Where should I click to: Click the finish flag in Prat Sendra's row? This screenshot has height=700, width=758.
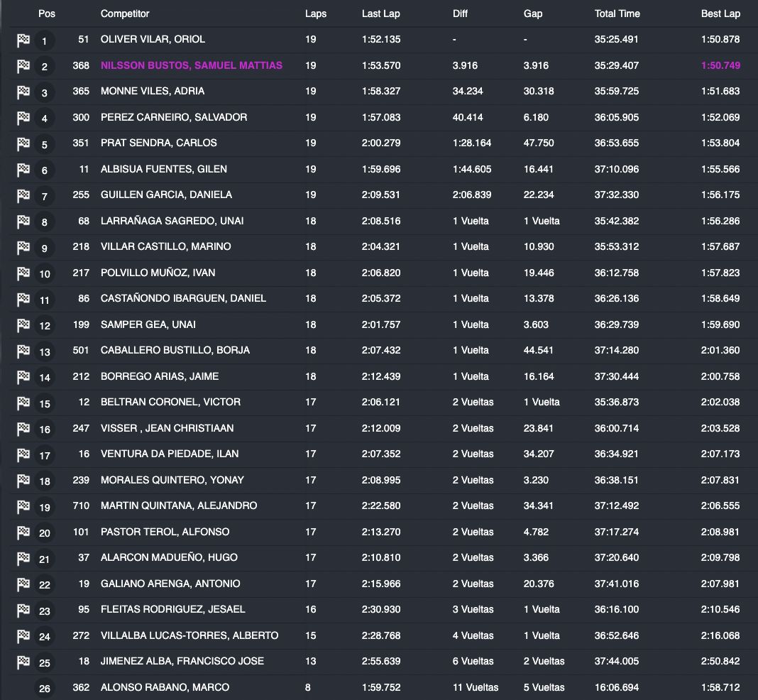click(23, 144)
